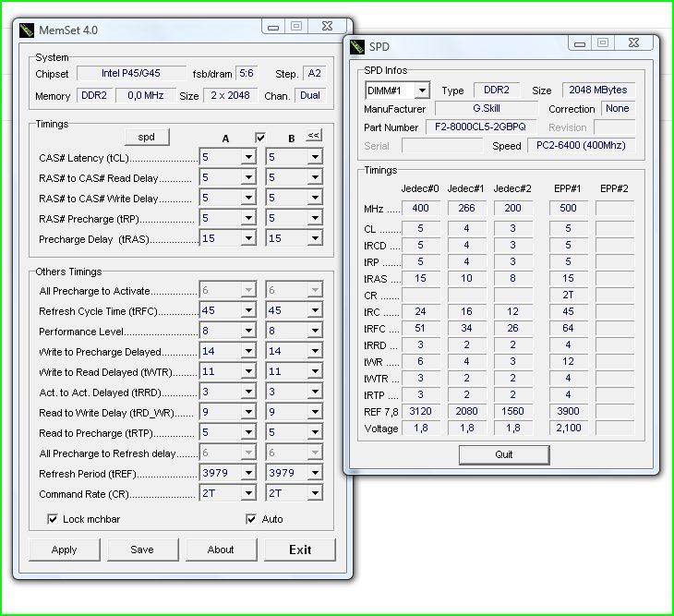Open Refresh Cycle Time (tRFC) A dropdown
The width and height of the screenshot is (674, 616).
(x=248, y=310)
